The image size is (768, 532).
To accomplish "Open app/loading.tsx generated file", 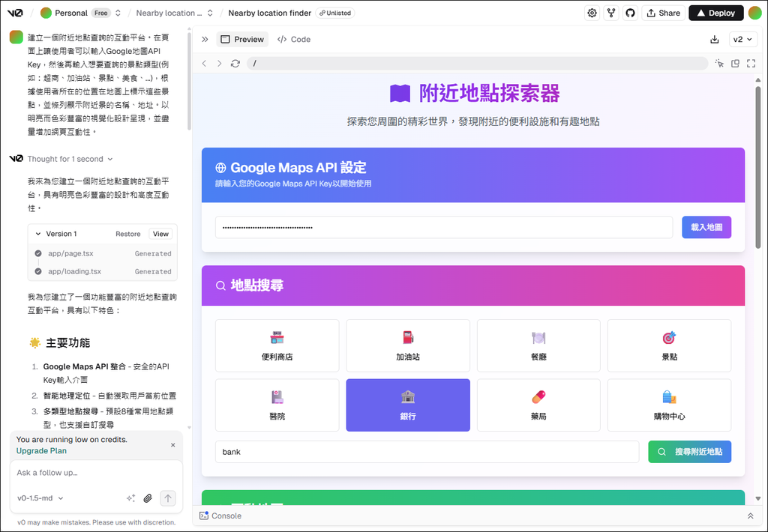I will (x=74, y=271).
